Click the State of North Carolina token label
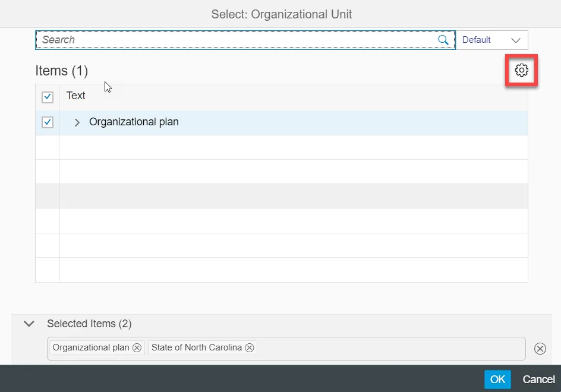Image resolution: width=561 pixels, height=392 pixels. click(x=196, y=348)
